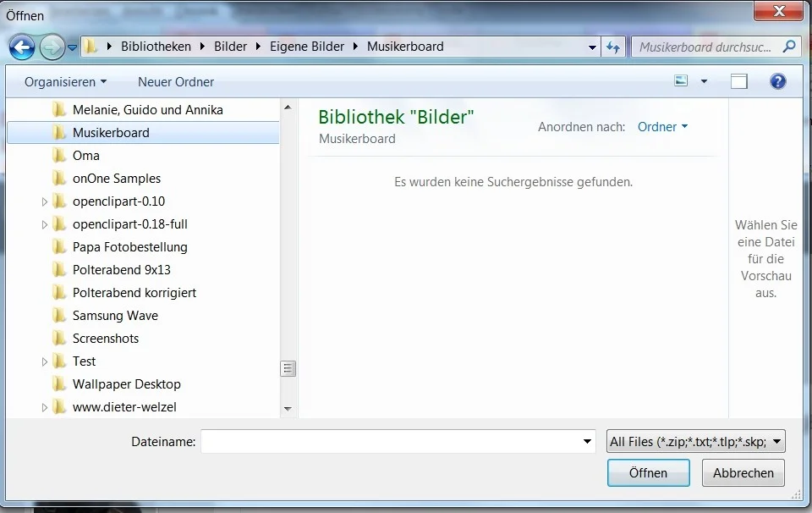Refresh the folder view via the refresh icon
The height and width of the screenshot is (513, 812).
[x=613, y=47]
